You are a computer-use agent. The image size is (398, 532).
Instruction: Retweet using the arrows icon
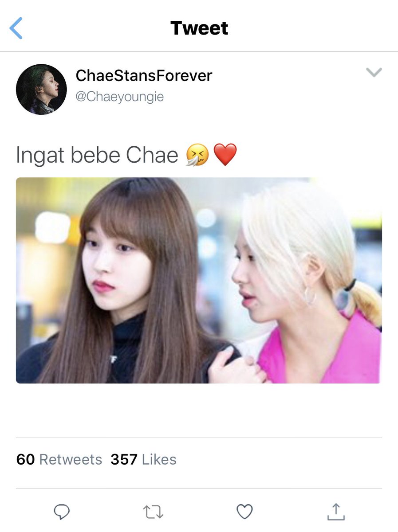click(154, 512)
